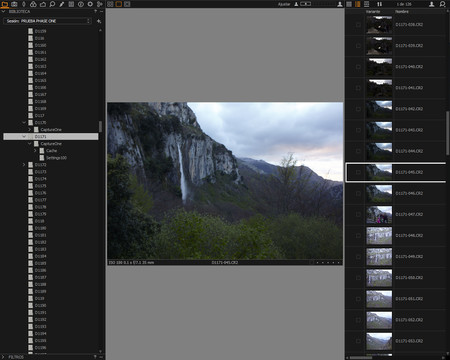
Task: Expand the Cache folder
Action: coord(35,151)
